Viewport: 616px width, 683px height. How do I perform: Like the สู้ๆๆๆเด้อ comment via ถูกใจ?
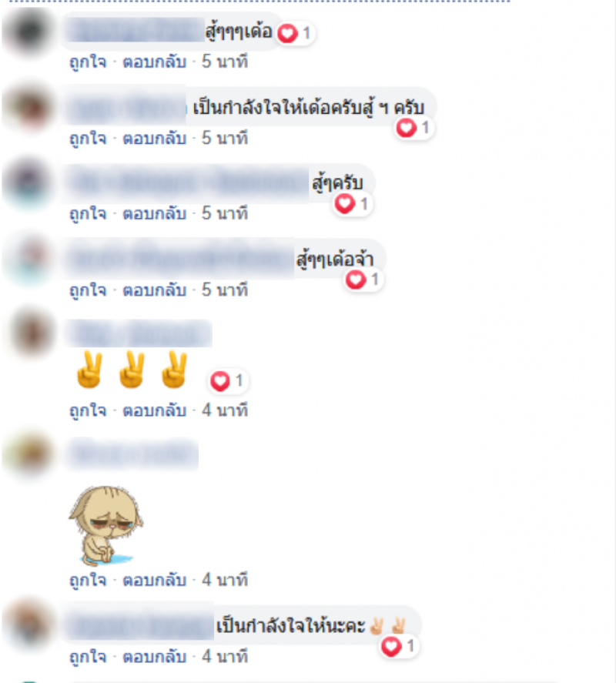pos(88,62)
